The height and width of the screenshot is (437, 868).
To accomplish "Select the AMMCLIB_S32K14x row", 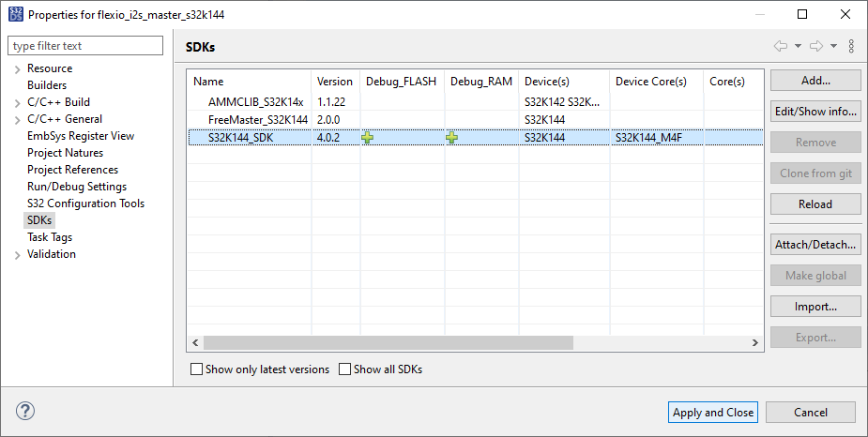I will click(476, 102).
